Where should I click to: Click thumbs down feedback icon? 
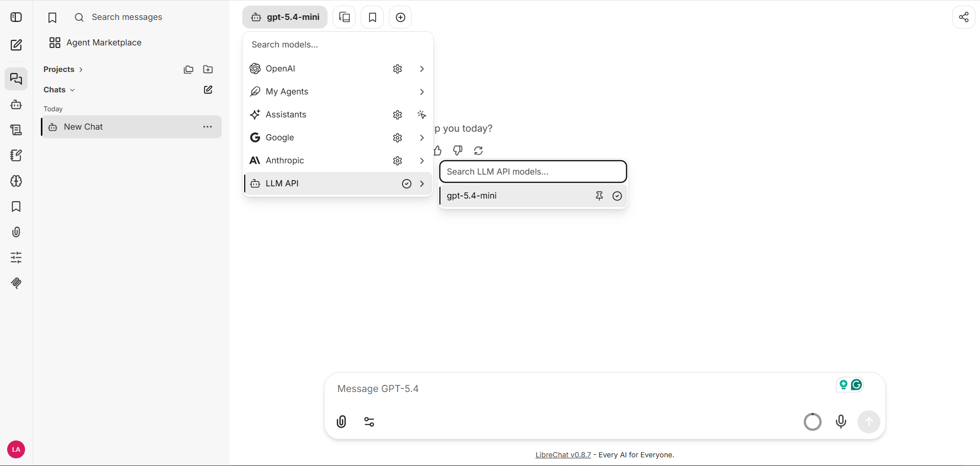click(458, 151)
